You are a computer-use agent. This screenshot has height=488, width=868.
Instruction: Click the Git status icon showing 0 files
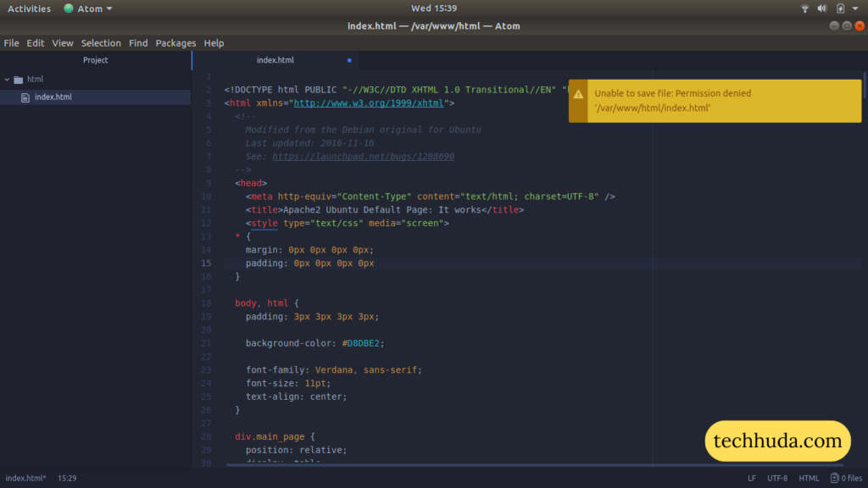tap(835, 478)
